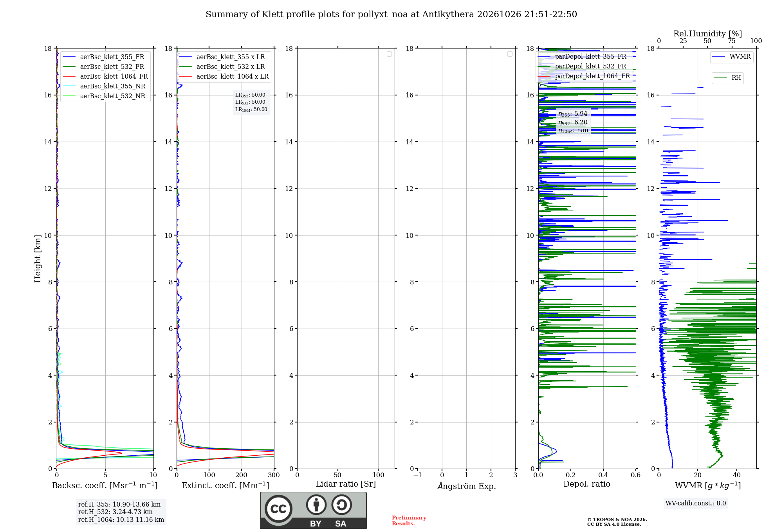Select aerBsc_klett_355_NR legend entry

pyautogui.click(x=104, y=86)
